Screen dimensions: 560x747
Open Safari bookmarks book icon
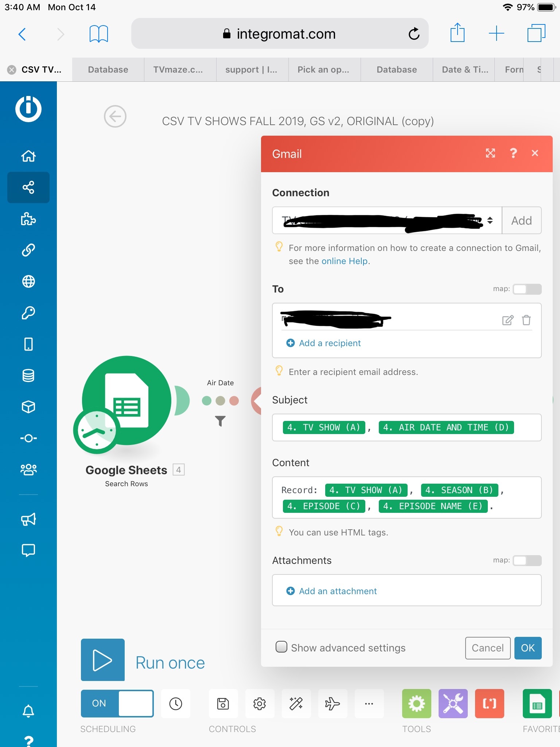99,34
